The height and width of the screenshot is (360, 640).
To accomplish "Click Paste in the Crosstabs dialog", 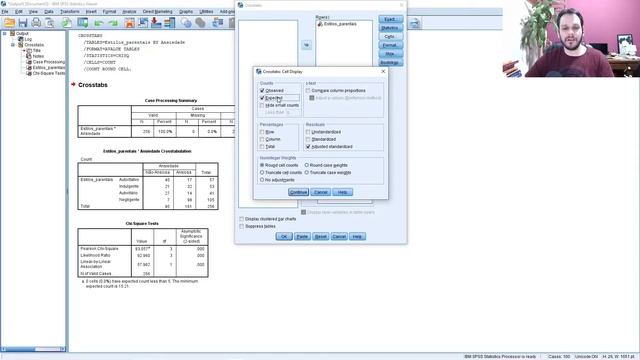I will pyautogui.click(x=302, y=237).
